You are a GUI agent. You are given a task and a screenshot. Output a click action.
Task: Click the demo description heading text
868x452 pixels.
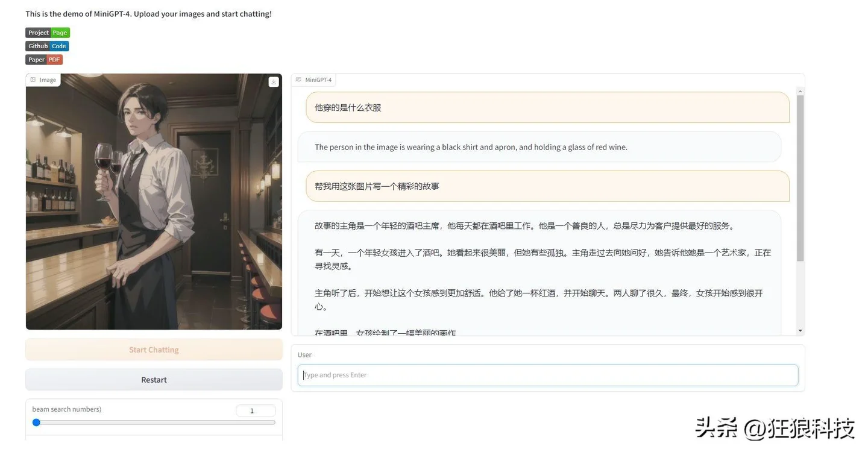pos(148,14)
